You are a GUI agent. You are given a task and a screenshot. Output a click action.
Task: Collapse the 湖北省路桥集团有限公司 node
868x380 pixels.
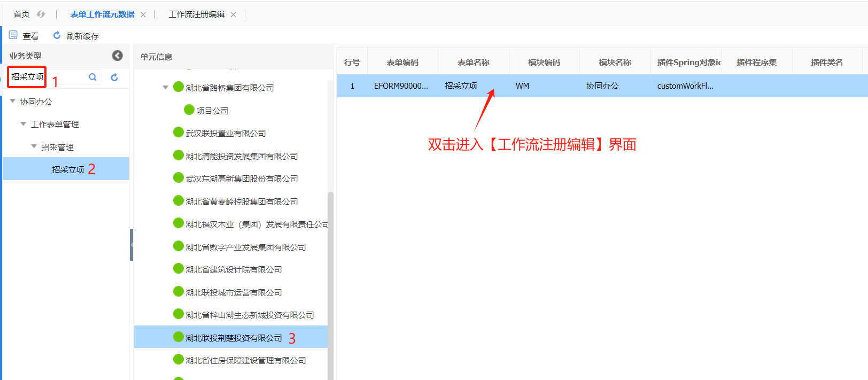[166, 87]
